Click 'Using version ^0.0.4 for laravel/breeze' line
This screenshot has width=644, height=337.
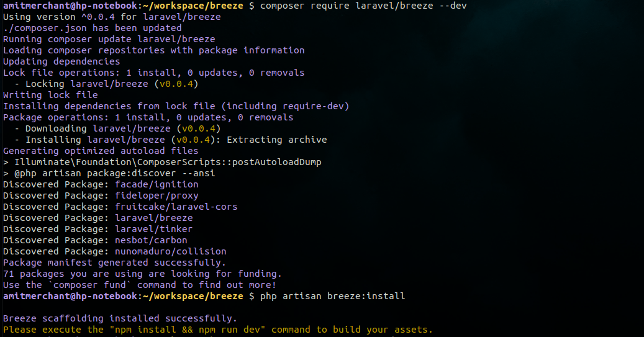tap(112, 17)
